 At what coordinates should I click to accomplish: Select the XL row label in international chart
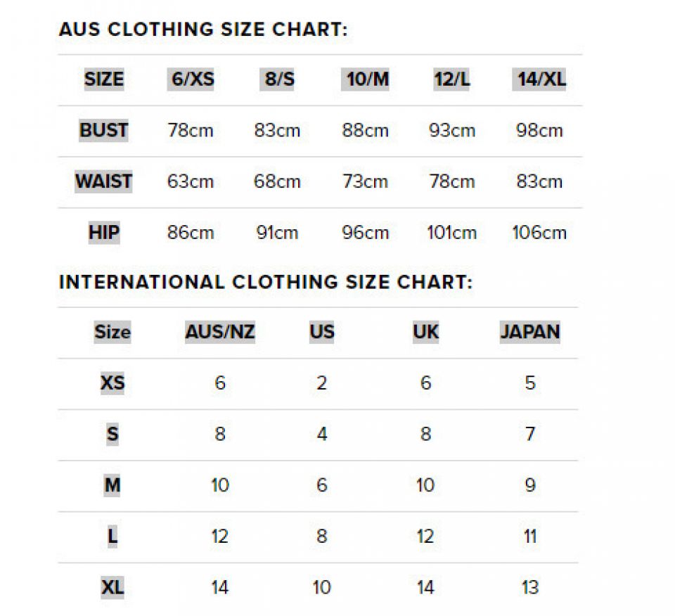112,587
